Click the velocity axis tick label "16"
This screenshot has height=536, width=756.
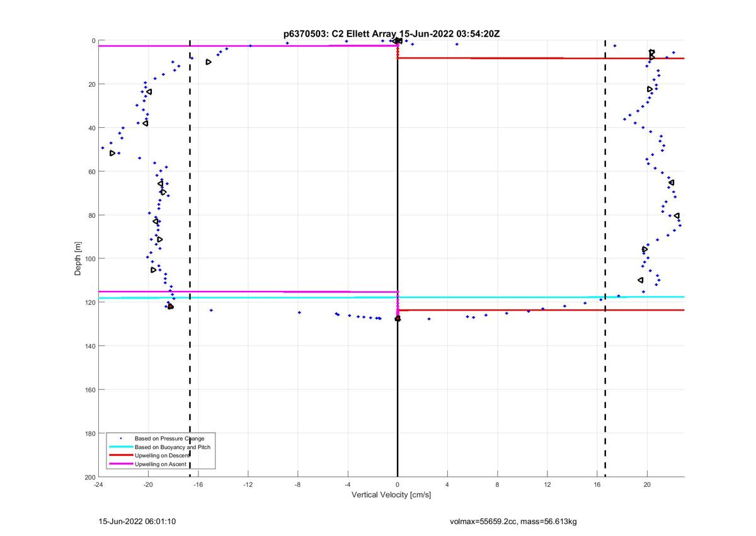597,485
